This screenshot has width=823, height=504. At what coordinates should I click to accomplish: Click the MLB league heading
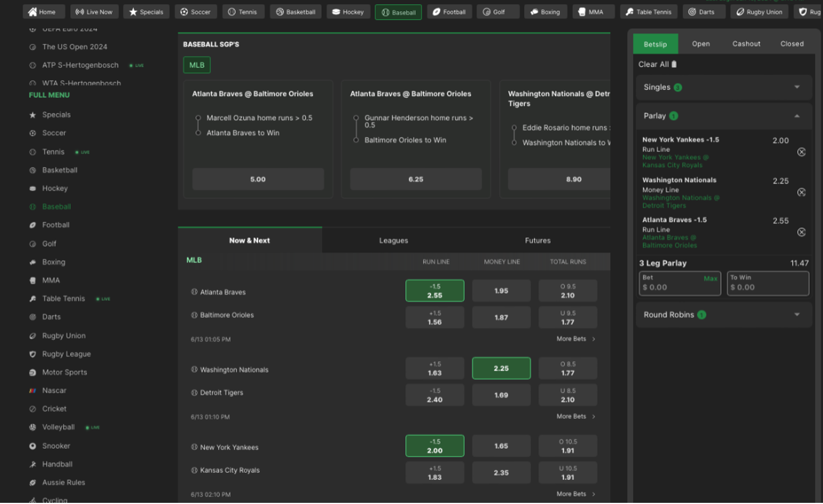pyautogui.click(x=194, y=260)
